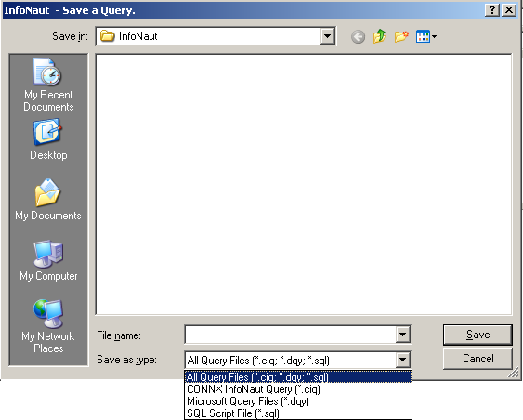Viewport: 523px width, 420px height.
Task: Open the View menu icon
Action: pos(426,36)
